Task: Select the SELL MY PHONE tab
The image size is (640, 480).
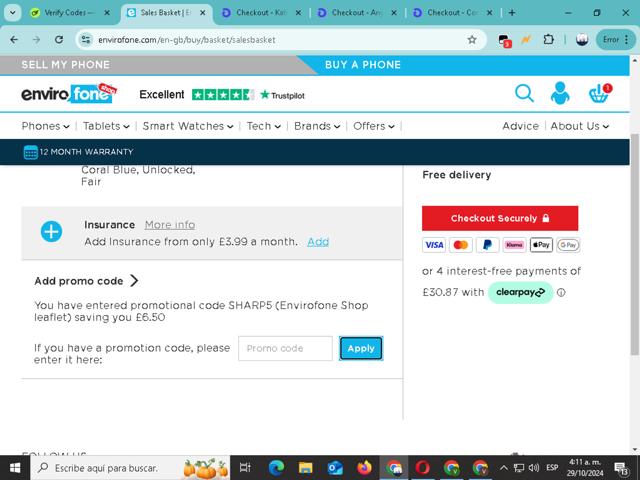Action: tap(66, 65)
